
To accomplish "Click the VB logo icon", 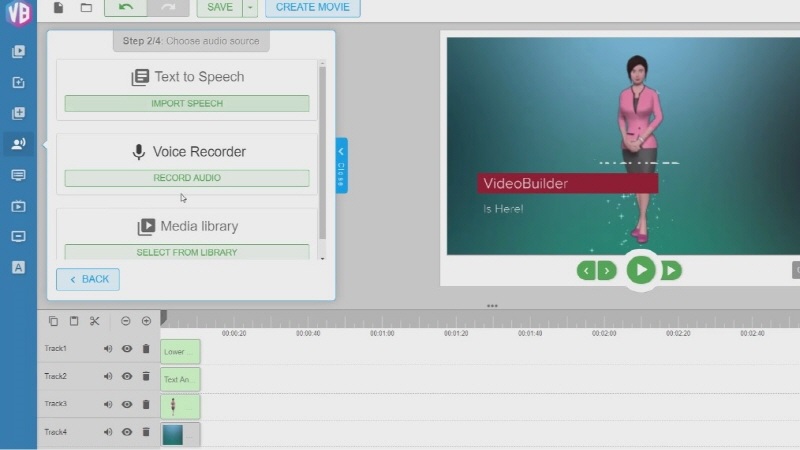I will (18, 12).
